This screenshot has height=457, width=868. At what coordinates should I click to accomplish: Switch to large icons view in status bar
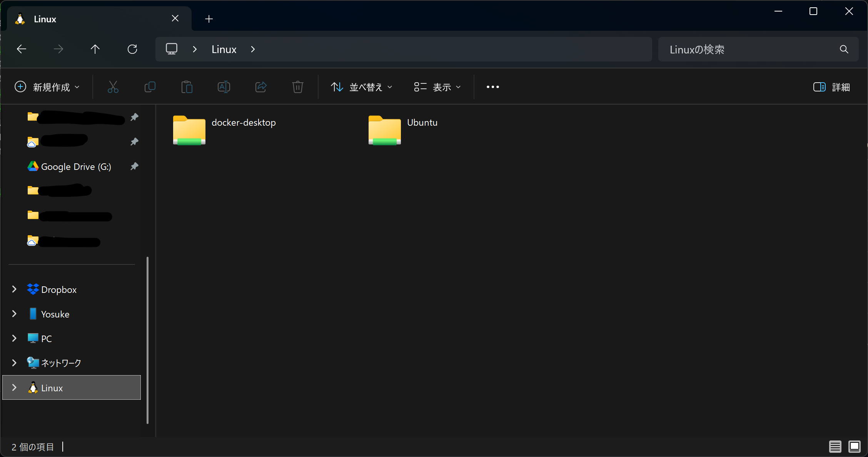854,446
